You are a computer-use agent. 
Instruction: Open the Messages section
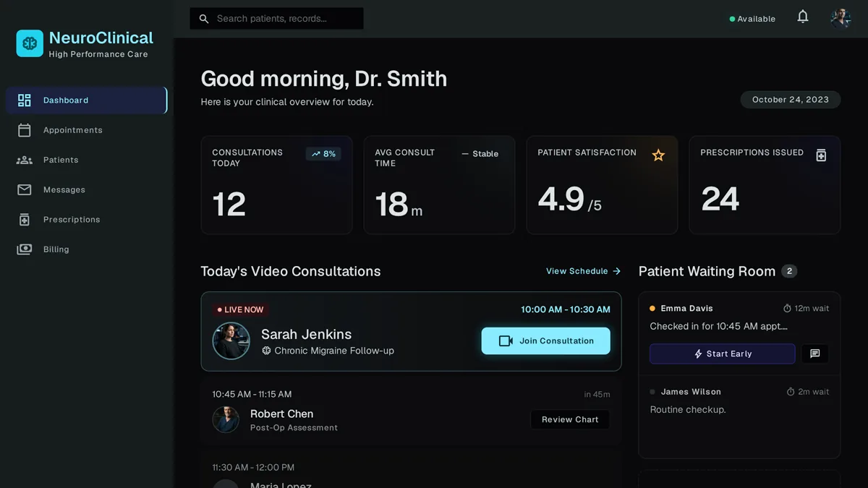point(87,189)
